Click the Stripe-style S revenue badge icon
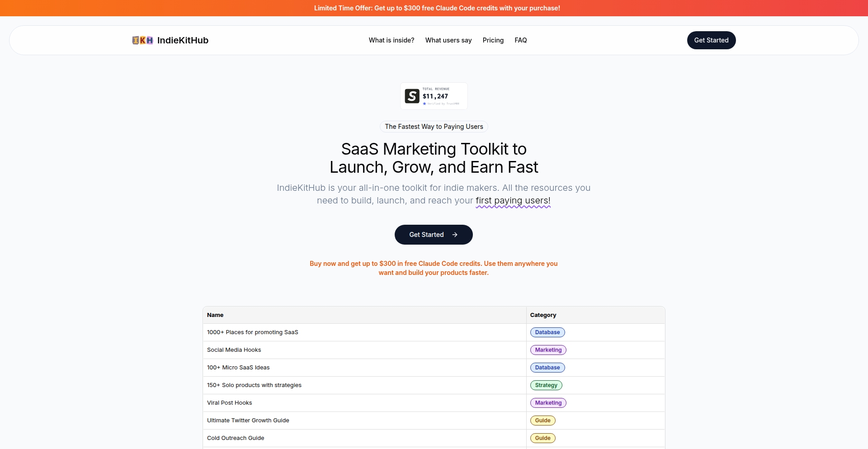868x449 pixels. click(x=412, y=96)
